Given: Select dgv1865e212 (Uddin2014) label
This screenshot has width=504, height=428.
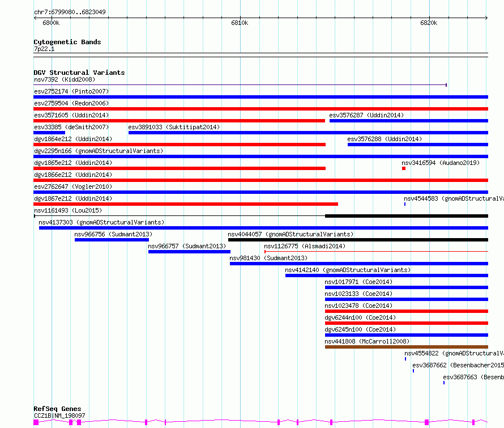Looking at the screenshot, I should pyautogui.click(x=73, y=163).
